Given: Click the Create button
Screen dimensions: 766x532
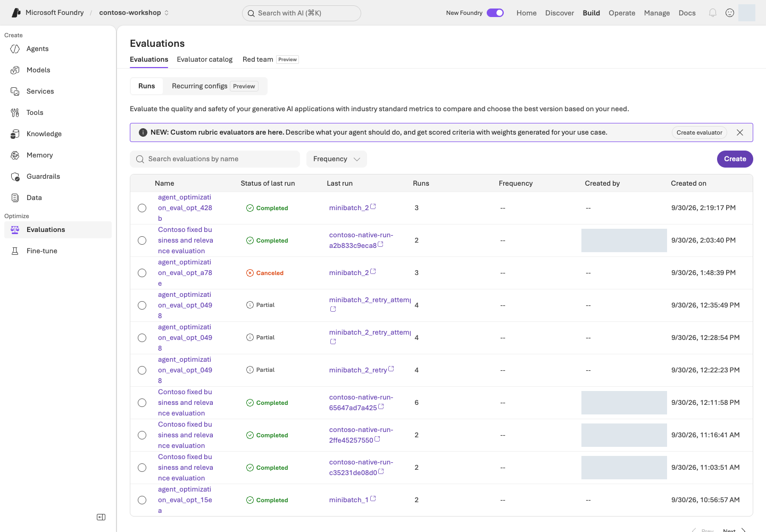Looking at the screenshot, I should pos(735,159).
